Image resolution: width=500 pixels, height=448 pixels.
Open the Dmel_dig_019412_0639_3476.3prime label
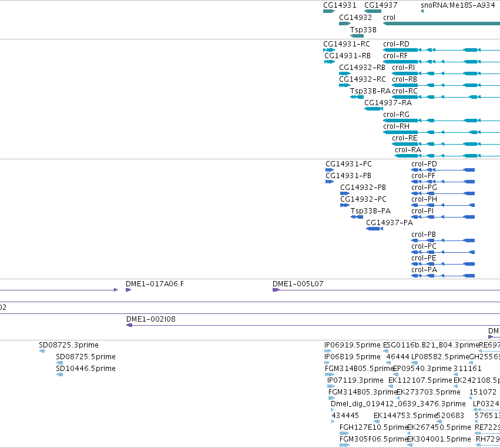(x=398, y=404)
